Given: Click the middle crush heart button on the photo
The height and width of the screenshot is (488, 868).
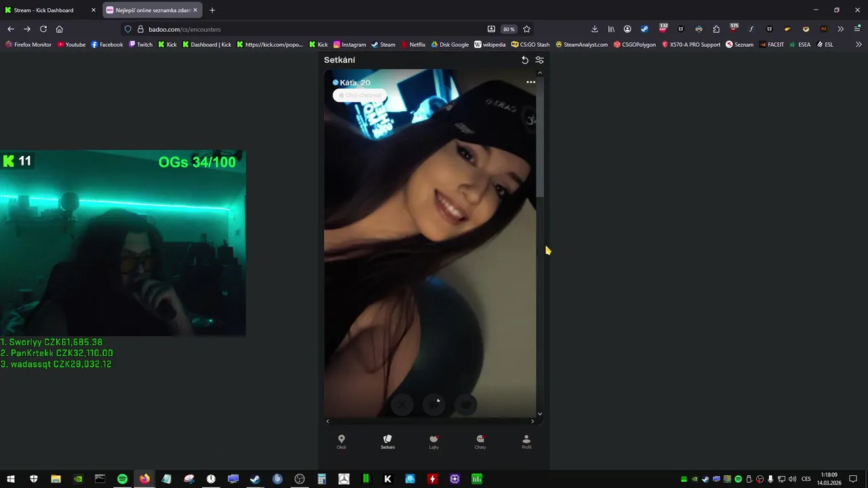Looking at the screenshot, I should [x=434, y=405].
